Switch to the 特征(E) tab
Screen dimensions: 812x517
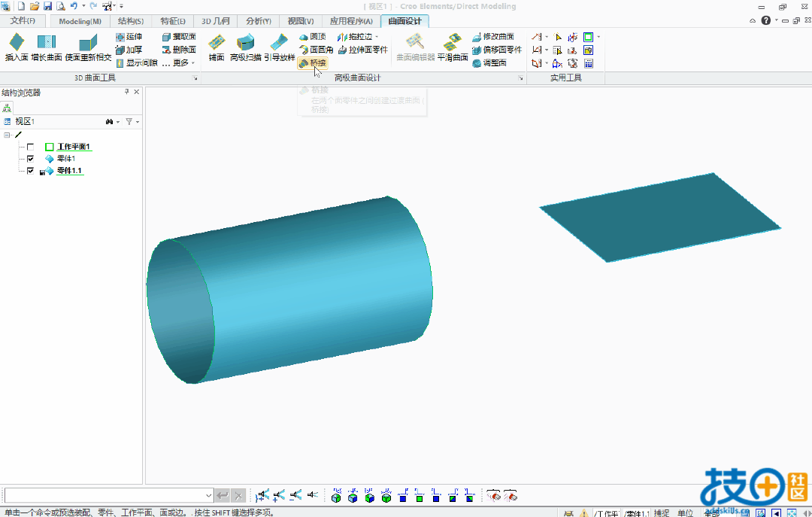[x=173, y=21]
